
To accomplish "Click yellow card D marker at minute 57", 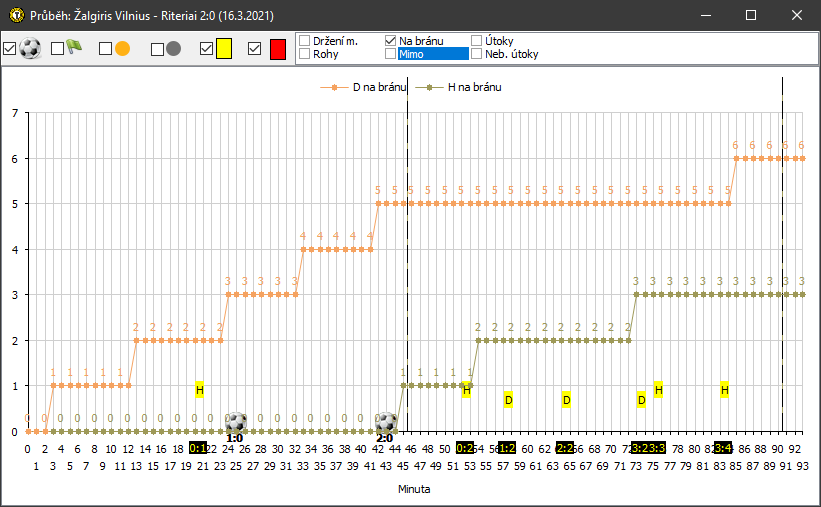I will (x=508, y=400).
